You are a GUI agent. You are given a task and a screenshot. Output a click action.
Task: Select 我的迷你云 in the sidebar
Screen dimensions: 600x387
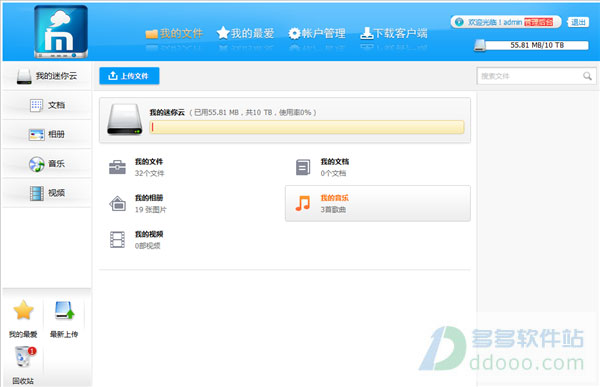47,76
